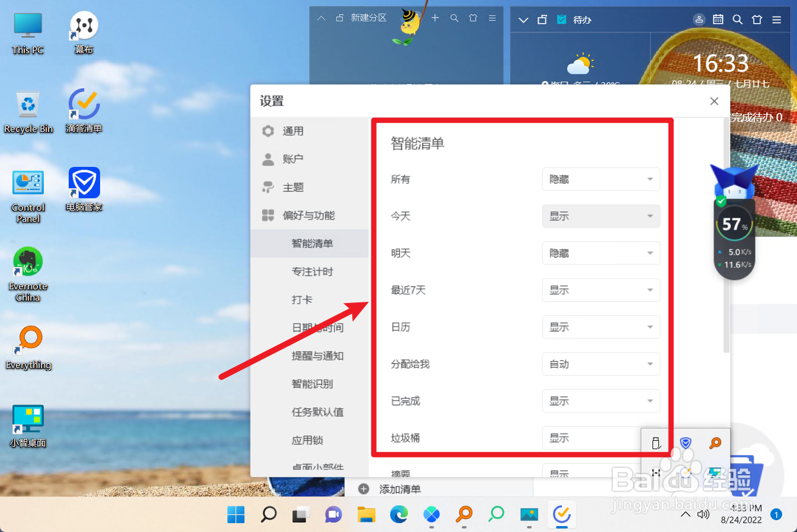
Task: Open the hamburger menu in 新建分区 widget
Action: pyautogui.click(x=492, y=18)
